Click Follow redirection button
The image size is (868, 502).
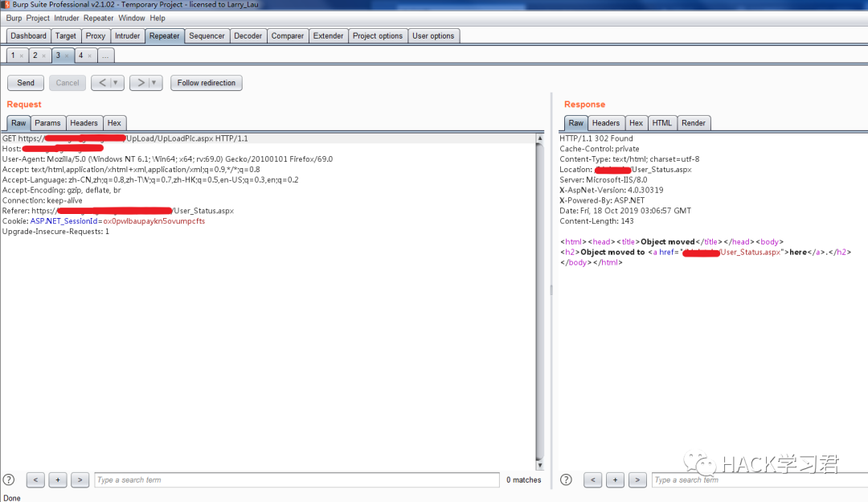tap(206, 83)
